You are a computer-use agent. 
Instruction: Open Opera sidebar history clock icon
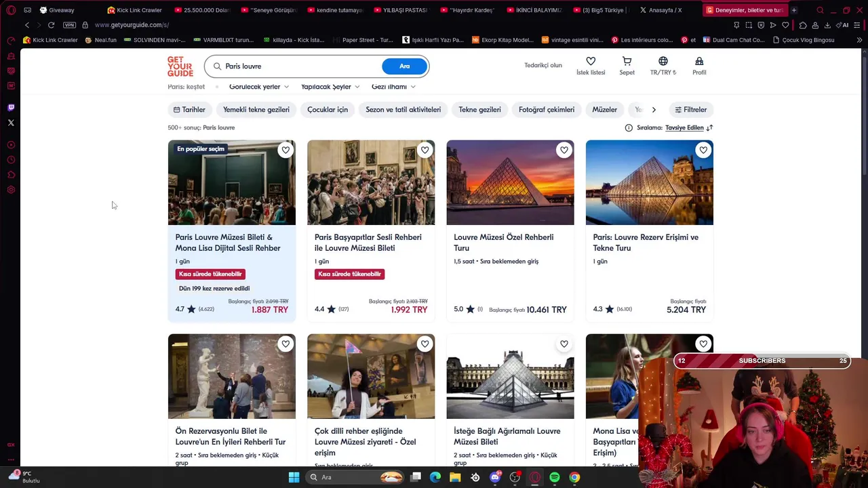[x=11, y=160]
